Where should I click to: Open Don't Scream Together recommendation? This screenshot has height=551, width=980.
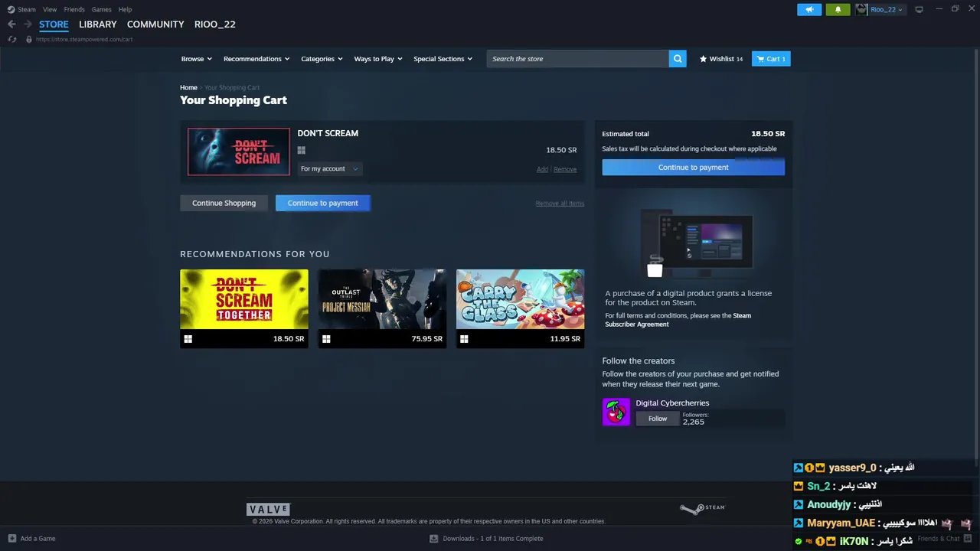[x=244, y=308]
